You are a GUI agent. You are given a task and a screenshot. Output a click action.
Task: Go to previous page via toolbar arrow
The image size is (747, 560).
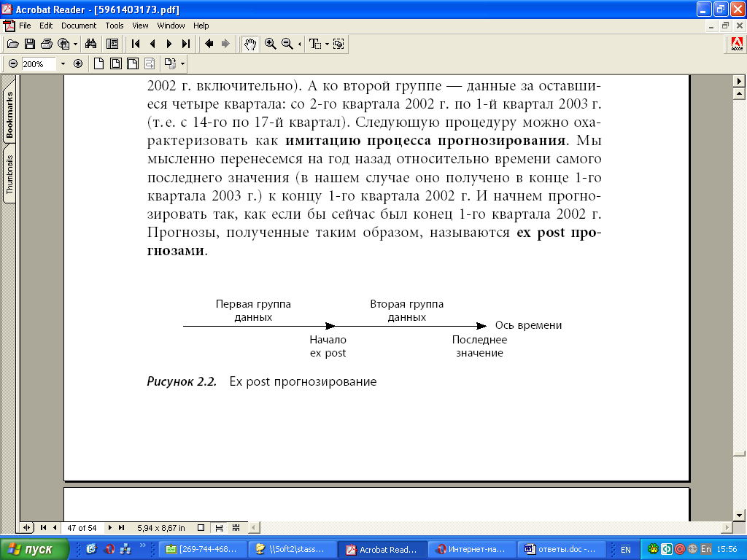(x=152, y=44)
